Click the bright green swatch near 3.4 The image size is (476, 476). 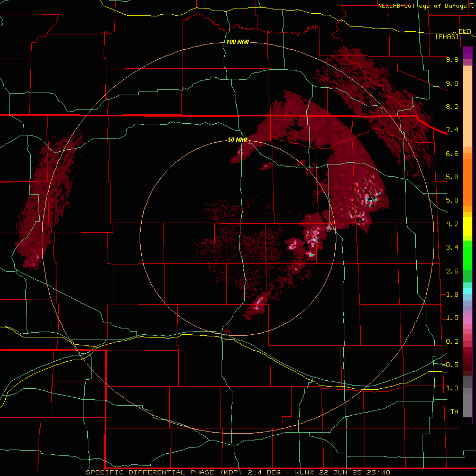(x=467, y=255)
